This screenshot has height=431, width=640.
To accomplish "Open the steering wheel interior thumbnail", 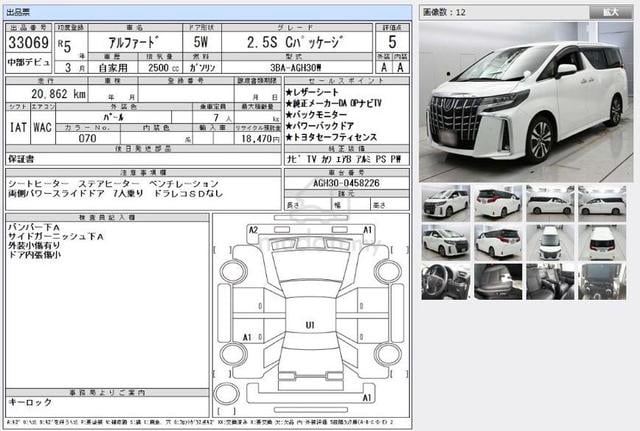I will tap(446, 282).
